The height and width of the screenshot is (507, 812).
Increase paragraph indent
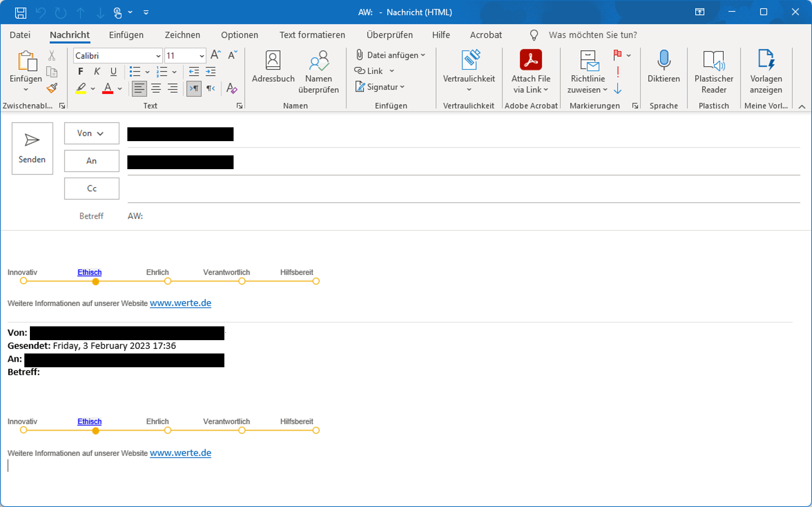point(211,71)
